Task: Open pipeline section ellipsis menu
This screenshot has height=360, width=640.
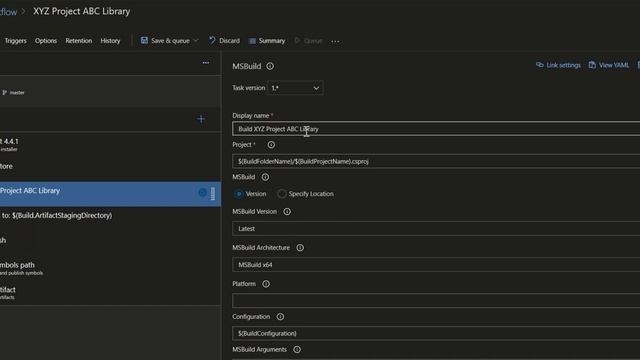Action: coord(206,63)
